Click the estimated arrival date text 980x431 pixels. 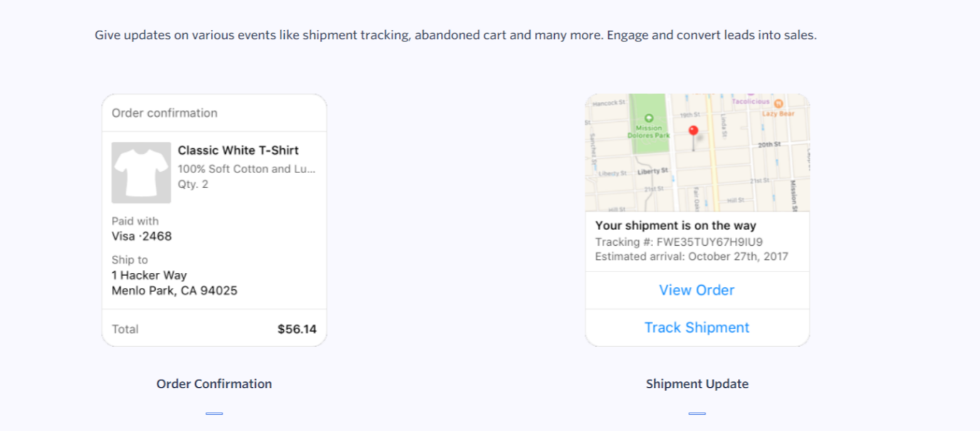692,256
